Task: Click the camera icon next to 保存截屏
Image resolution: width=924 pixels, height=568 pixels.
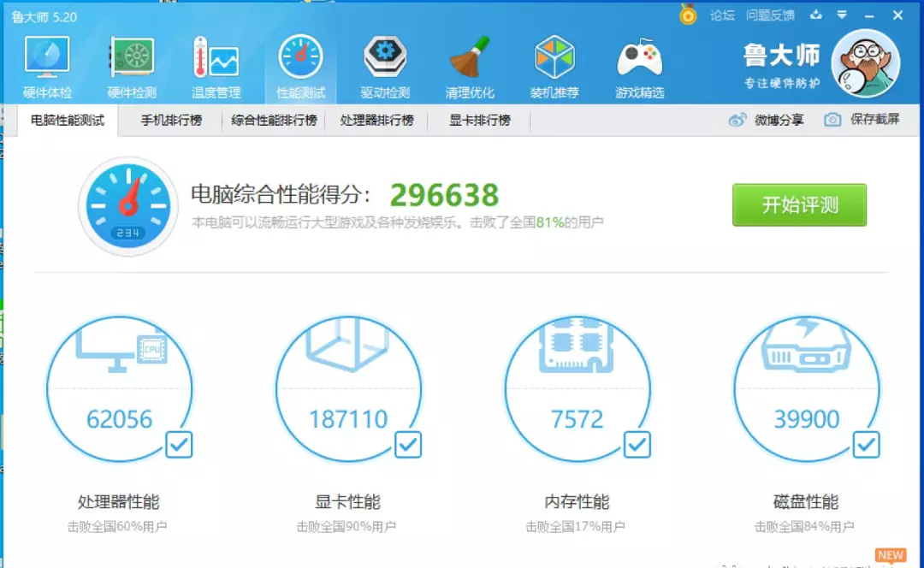Action: 832,121
